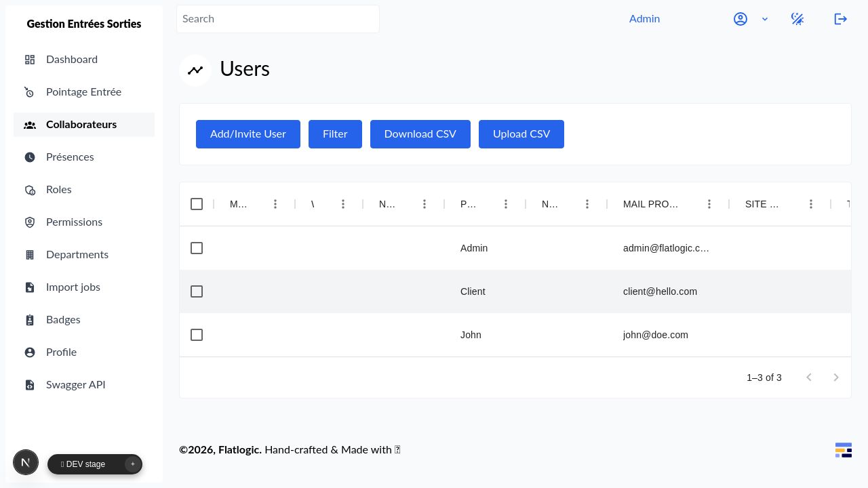The width and height of the screenshot is (868, 488).
Task: Navigate to Présences in sidebar
Action: point(70,157)
